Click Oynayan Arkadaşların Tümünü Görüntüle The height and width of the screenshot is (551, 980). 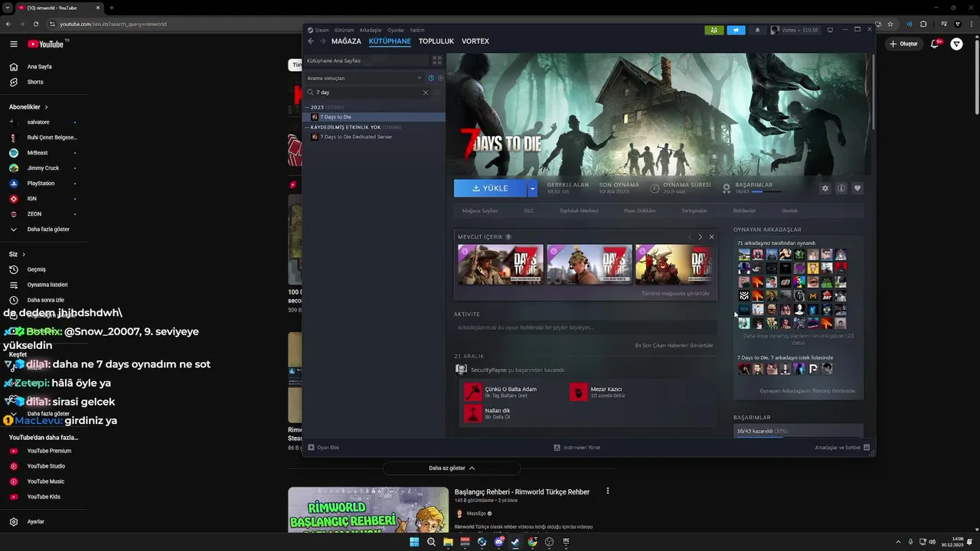click(x=807, y=391)
